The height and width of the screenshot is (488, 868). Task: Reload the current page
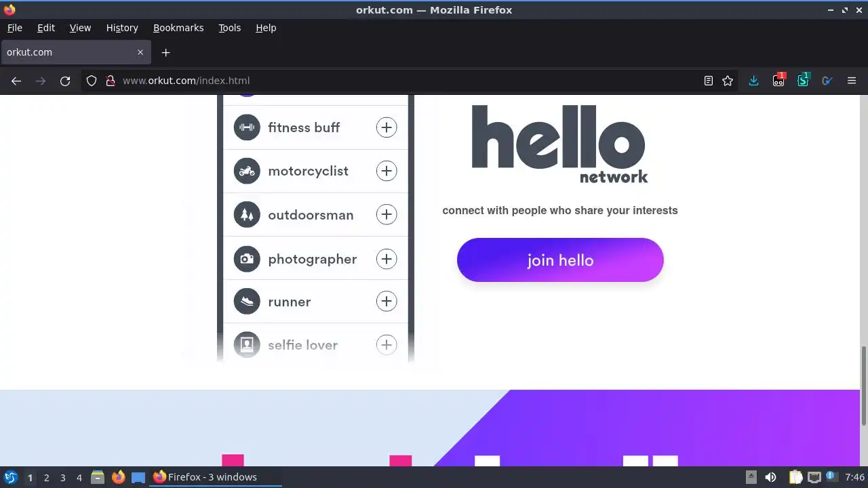point(65,81)
